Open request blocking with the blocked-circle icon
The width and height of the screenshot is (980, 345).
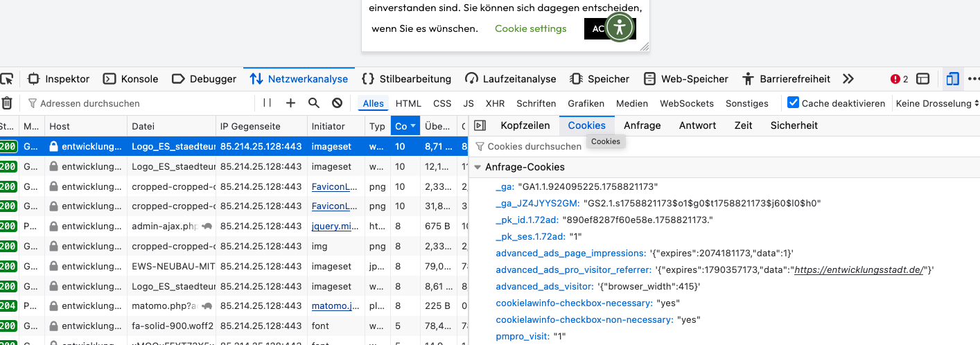(337, 103)
